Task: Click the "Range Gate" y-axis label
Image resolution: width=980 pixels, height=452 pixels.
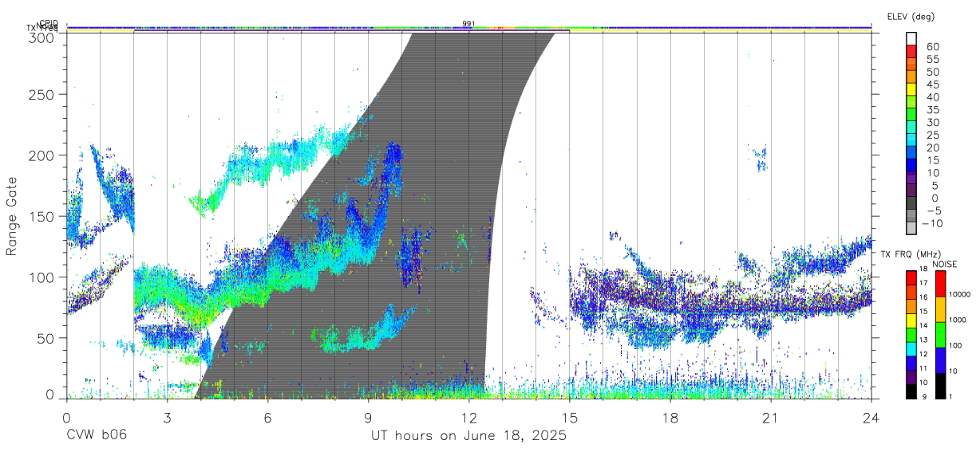Action: coord(12,216)
